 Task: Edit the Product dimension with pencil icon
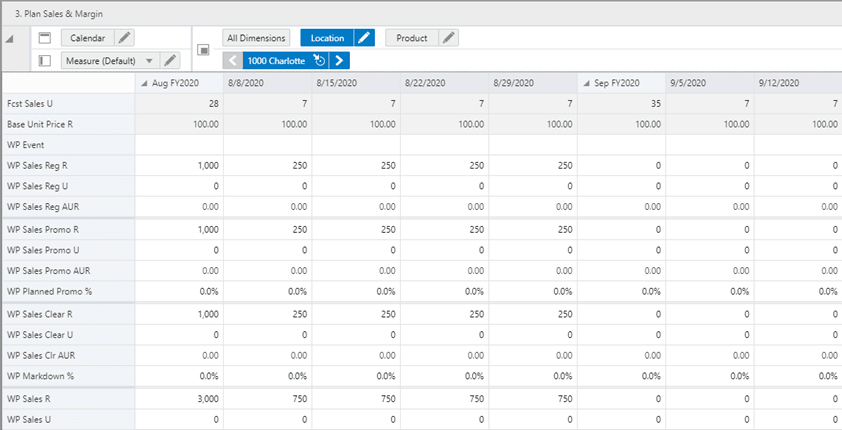pyautogui.click(x=449, y=38)
